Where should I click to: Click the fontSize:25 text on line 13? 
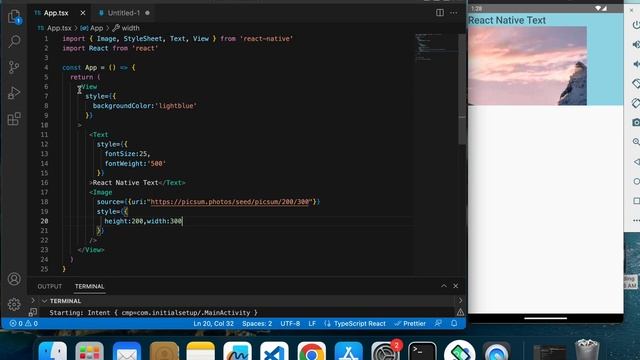[127, 154]
